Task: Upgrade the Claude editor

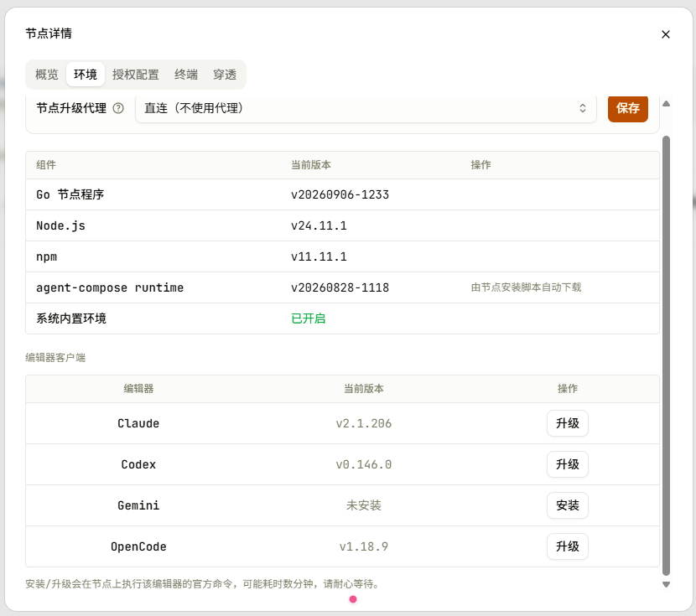Action: tap(567, 423)
